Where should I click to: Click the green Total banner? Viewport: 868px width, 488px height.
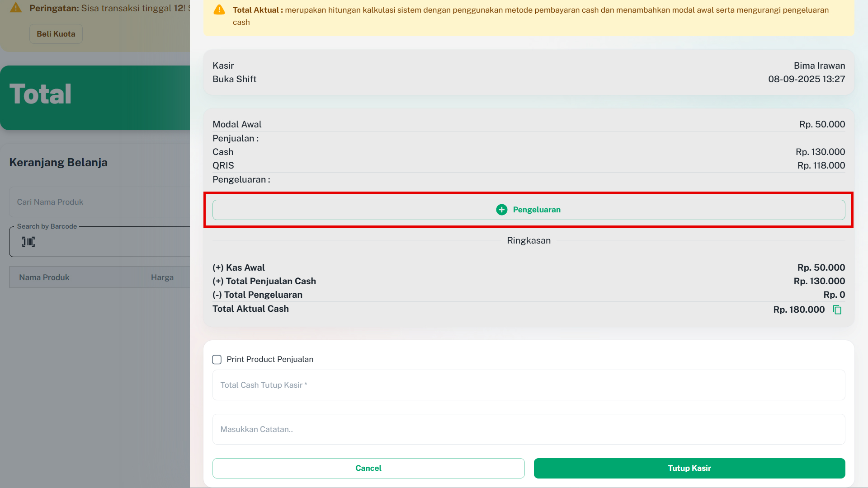(95, 97)
